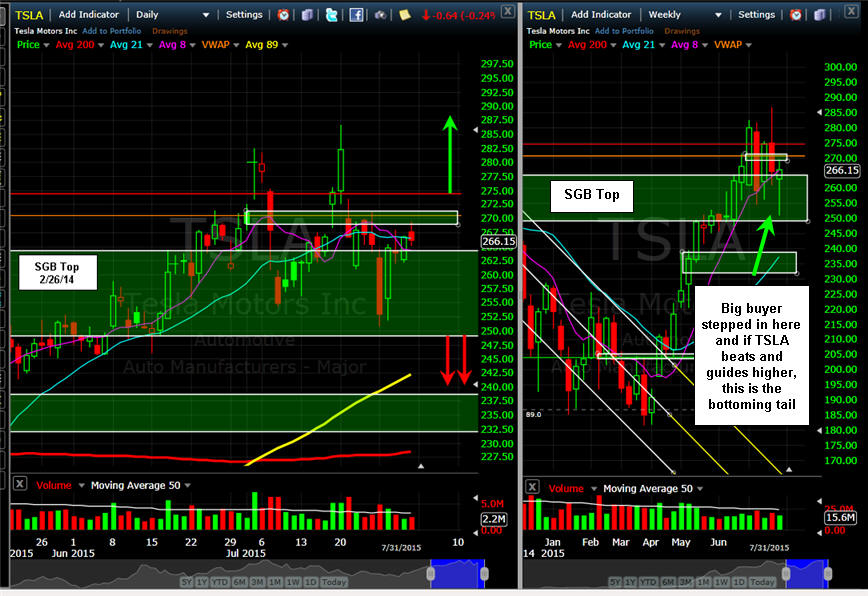This screenshot has height=596, width=868.
Task: Select the YTD range in the Weekly chart
Action: pos(648,582)
